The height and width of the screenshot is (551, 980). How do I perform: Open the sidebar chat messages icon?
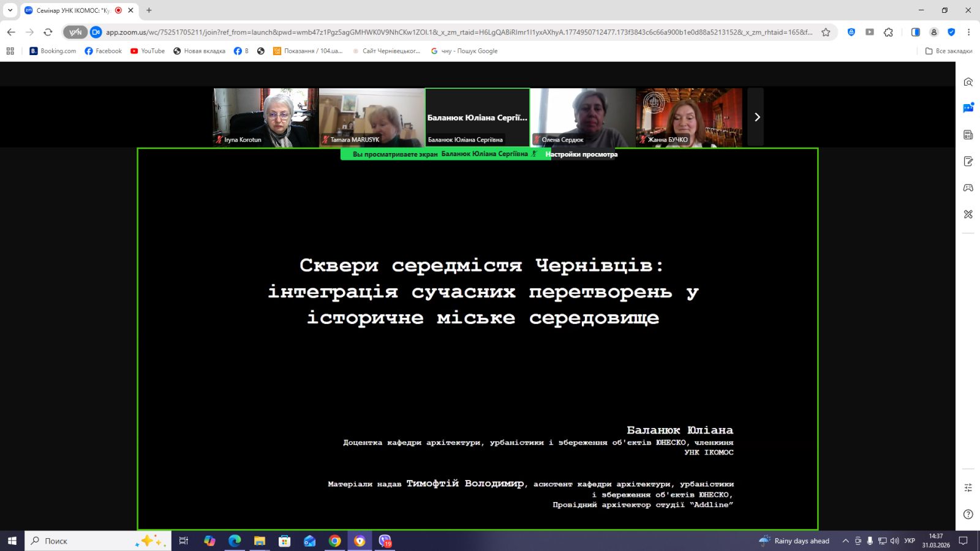pos(968,108)
